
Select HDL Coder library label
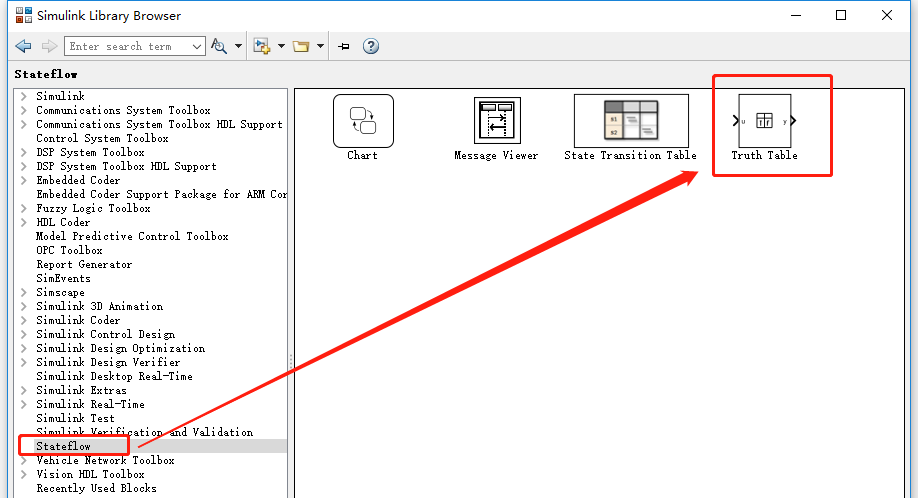[x=63, y=222]
